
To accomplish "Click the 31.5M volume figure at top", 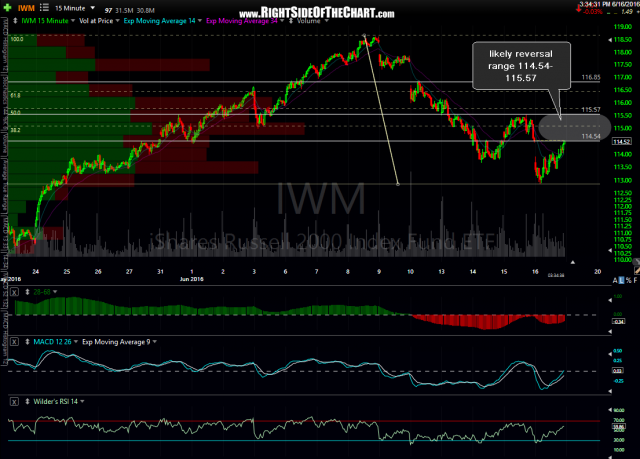I will (x=125, y=11).
